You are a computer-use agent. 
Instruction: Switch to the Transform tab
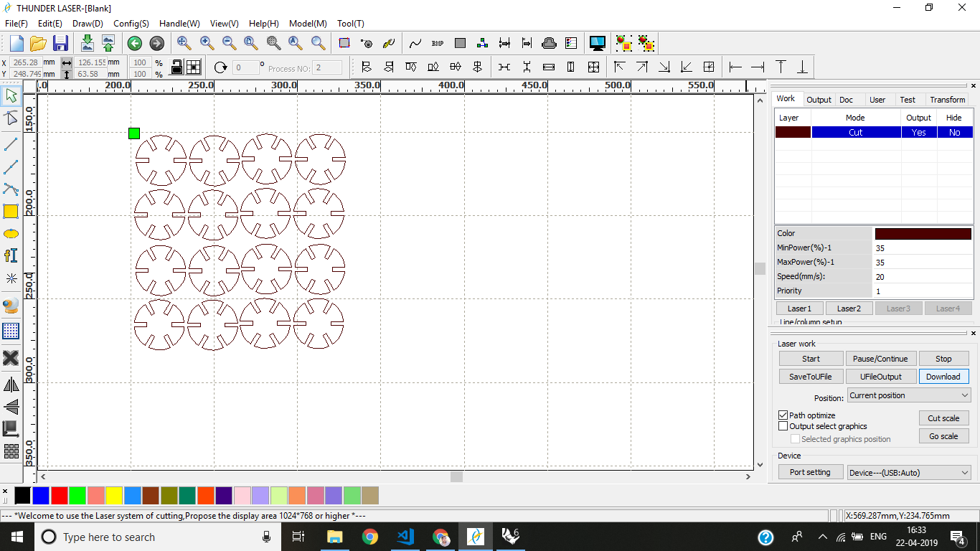coord(948,100)
